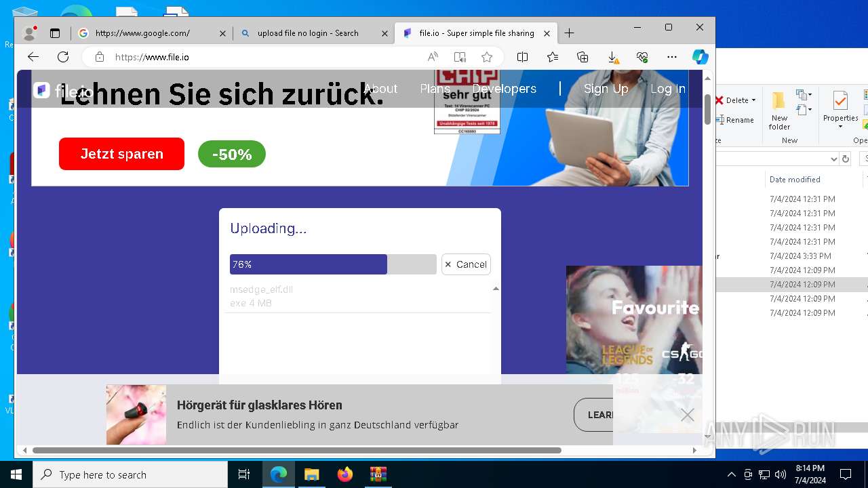Close the Google tab
Image resolution: width=868 pixels, height=488 pixels.
coord(222,33)
